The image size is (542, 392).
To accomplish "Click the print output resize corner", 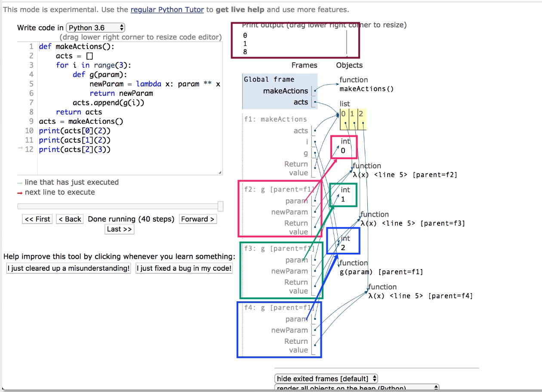I will click(x=346, y=56).
